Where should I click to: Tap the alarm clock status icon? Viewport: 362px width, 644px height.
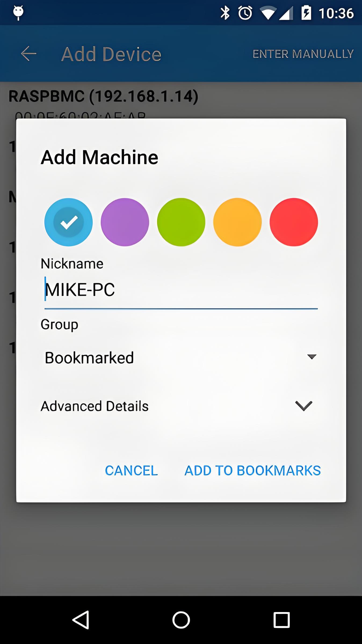coord(245,13)
